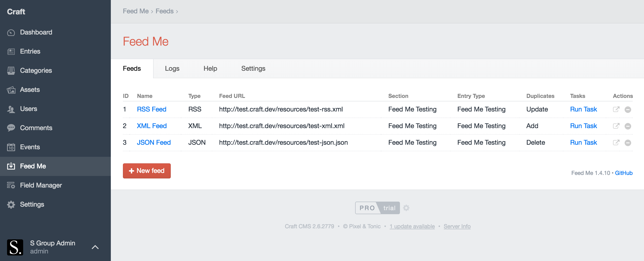Click the S Group Admin avatar thumbnail
Image resolution: width=644 pixels, height=261 pixels.
[15, 247]
